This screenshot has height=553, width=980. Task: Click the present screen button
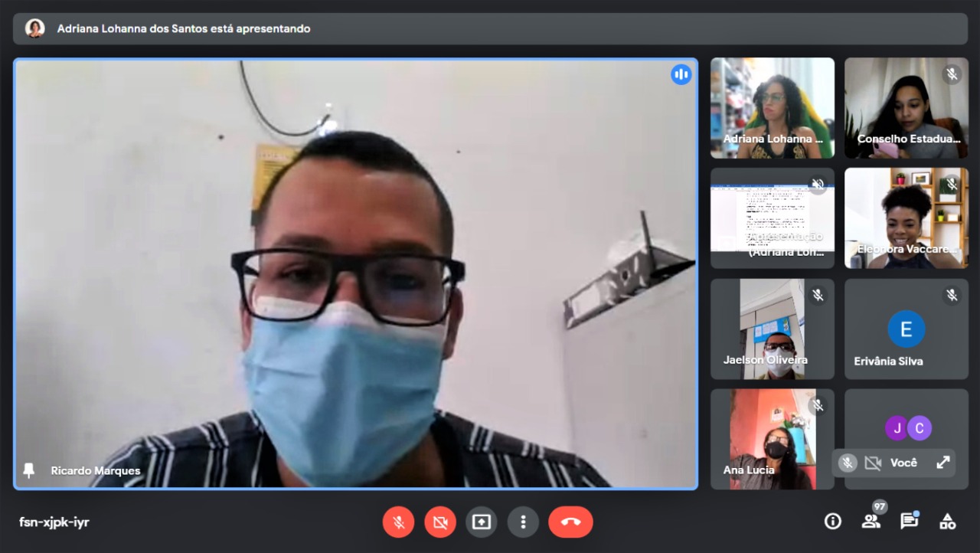pyautogui.click(x=482, y=522)
